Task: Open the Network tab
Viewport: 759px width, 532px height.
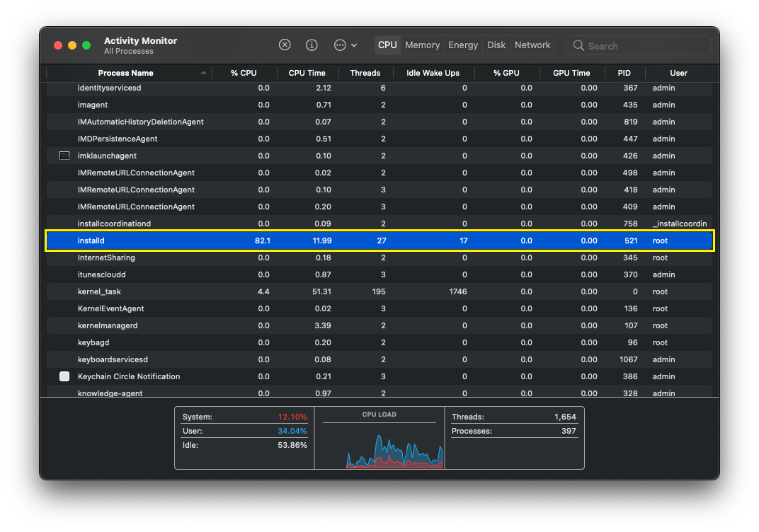Action: (532, 45)
